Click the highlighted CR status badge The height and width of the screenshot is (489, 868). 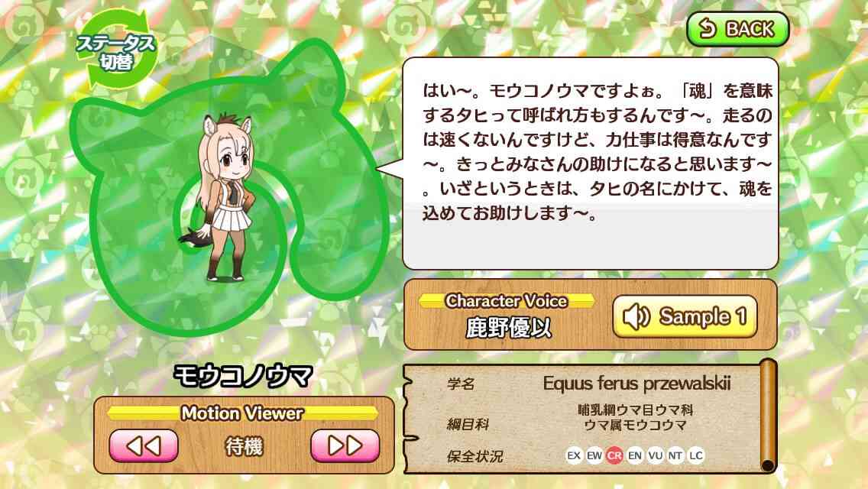click(614, 456)
